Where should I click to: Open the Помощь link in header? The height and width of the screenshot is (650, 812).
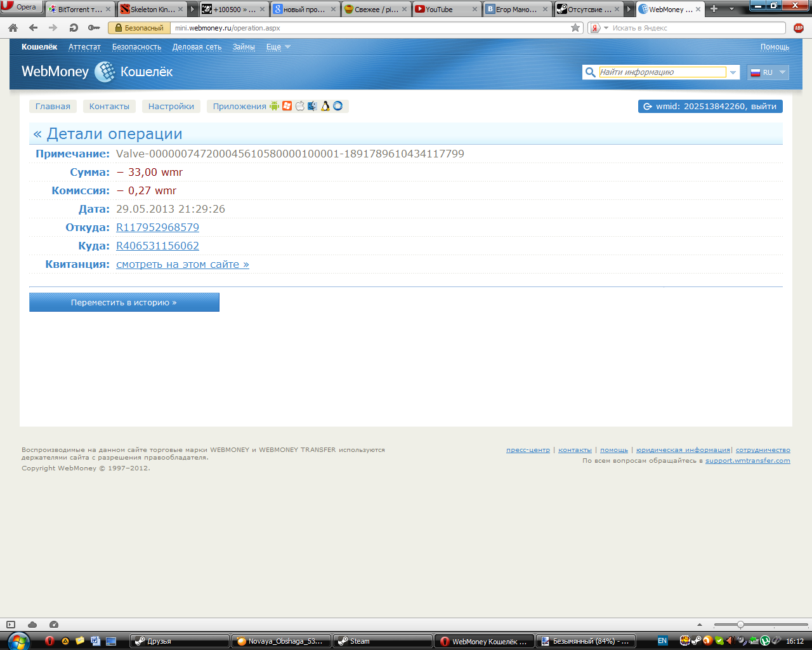point(775,47)
